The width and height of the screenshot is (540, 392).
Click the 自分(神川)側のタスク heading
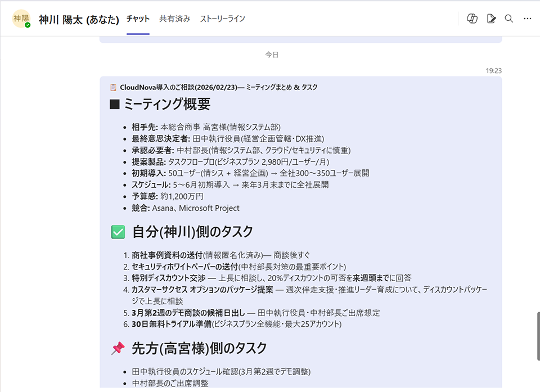[192, 232]
